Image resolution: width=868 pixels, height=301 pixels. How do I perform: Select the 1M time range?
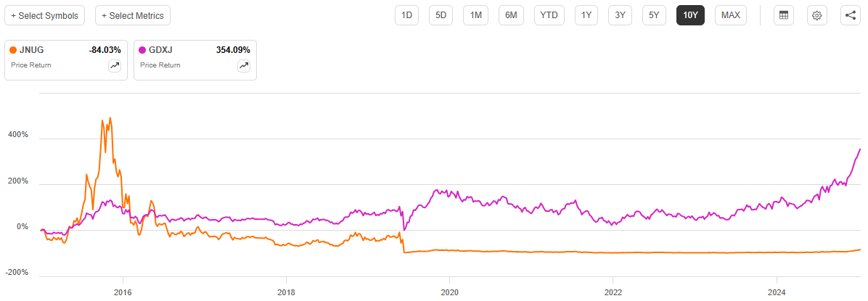pos(476,15)
